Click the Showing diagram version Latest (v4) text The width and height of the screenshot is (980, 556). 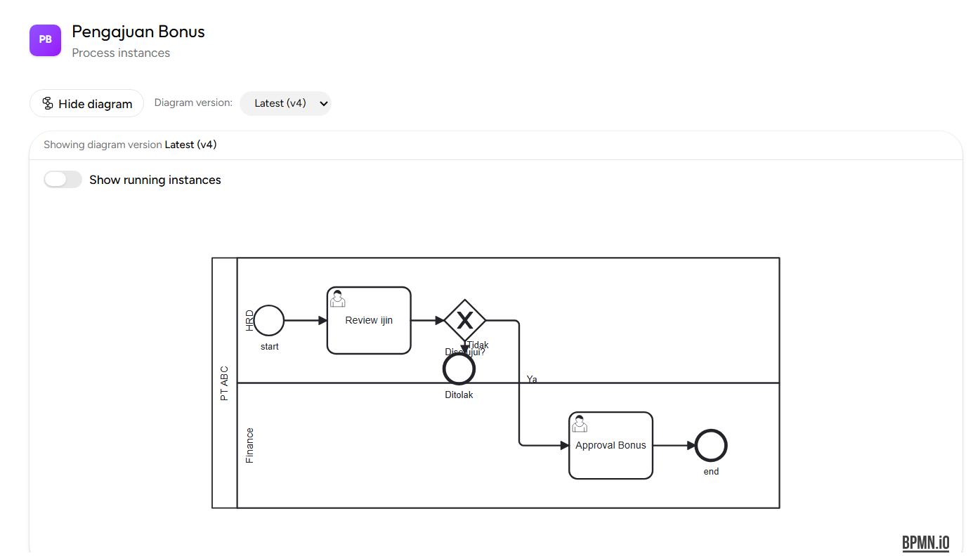coord(130,145)
